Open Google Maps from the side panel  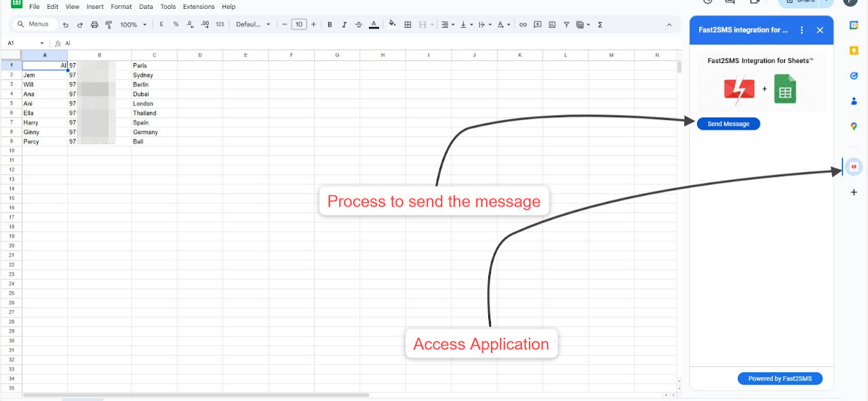[x=854, y=126]
